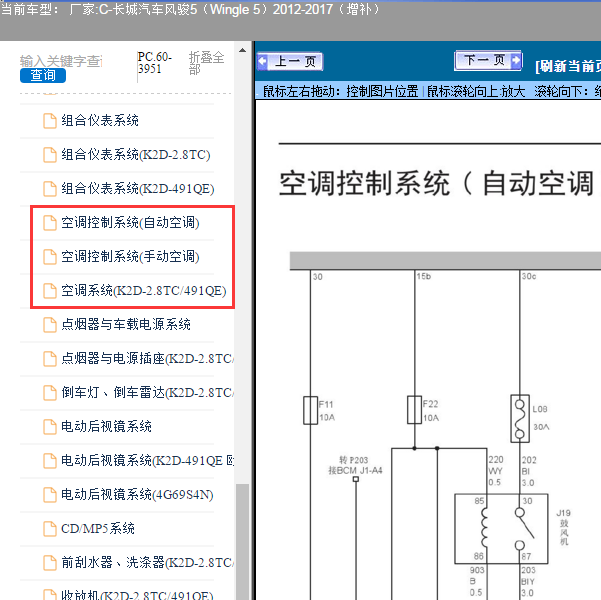Open 组合仪表系统 document
This screenshot has width=601, height=600.
[x=100, y=121]
